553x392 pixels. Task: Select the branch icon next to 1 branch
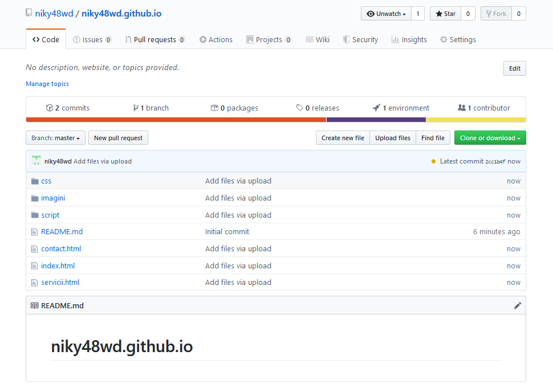point(136,108)
